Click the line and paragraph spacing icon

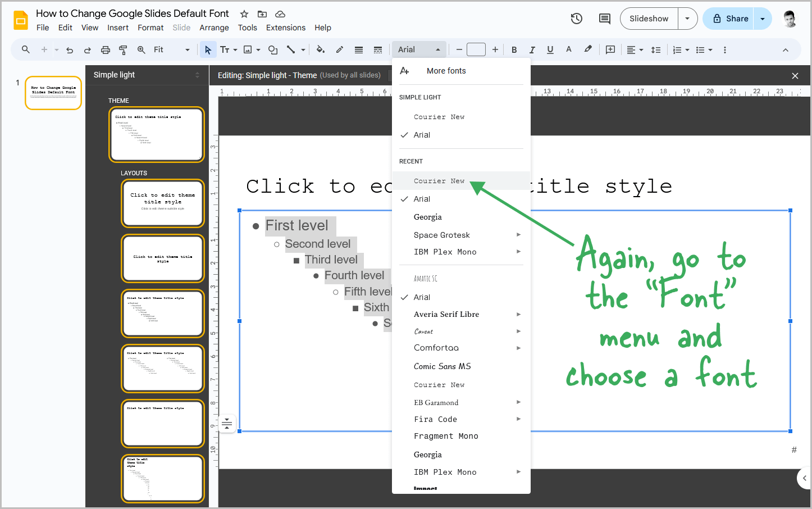coord(656,50)
